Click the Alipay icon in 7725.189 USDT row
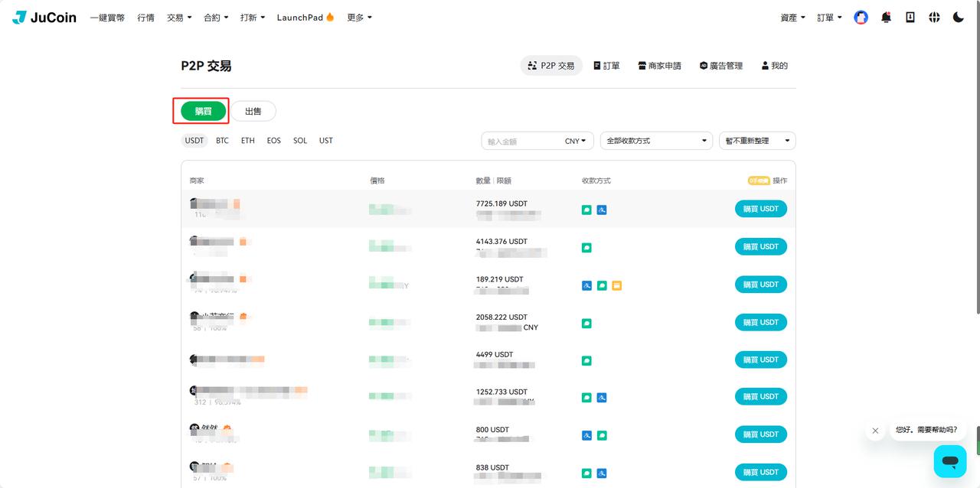The image size is (980, 488). click(602, 210)
